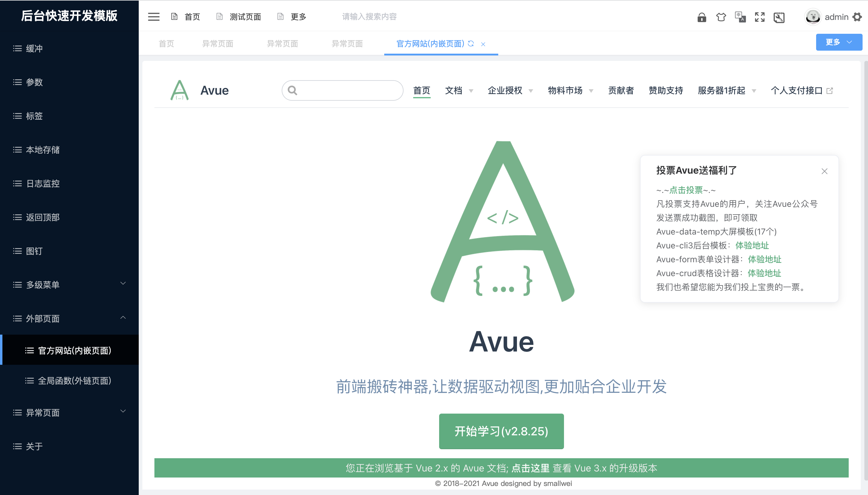Open the theme shirt icon
The height and width of the screenshot is (495, 868).
pos(721,17)
